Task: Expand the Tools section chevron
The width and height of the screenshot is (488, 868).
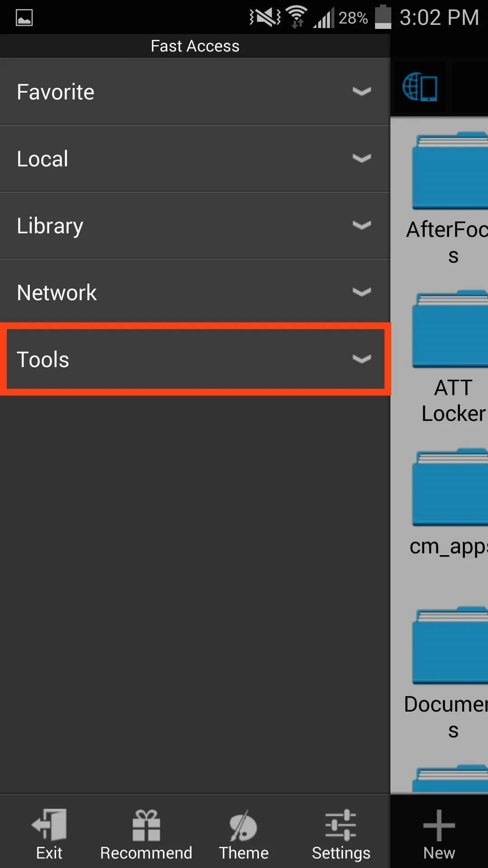Action: pos(362,359)
